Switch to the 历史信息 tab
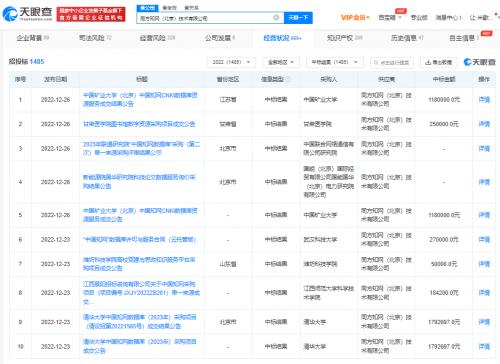The image size is (500, 364). tap(407, 38)
